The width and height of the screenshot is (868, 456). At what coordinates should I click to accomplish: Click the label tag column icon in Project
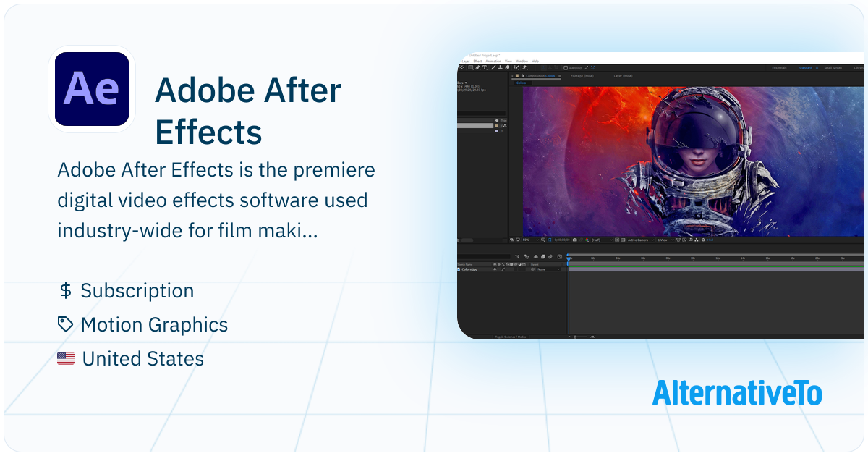click(x=496, y=120)
